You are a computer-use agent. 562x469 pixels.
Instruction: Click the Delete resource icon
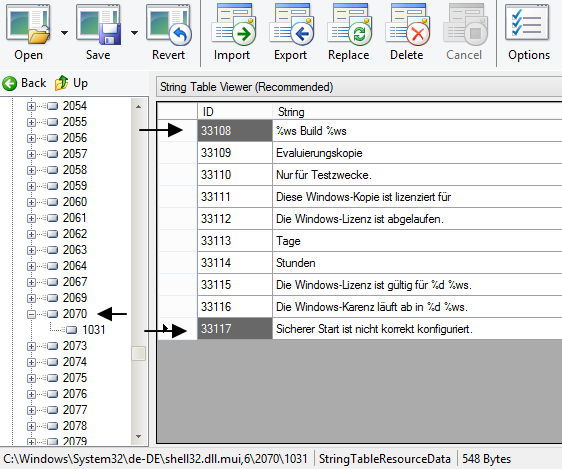(x=408, y=25)
